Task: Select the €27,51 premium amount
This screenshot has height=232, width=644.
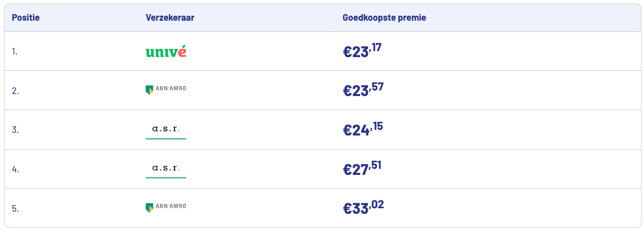Action: point(362,168)
